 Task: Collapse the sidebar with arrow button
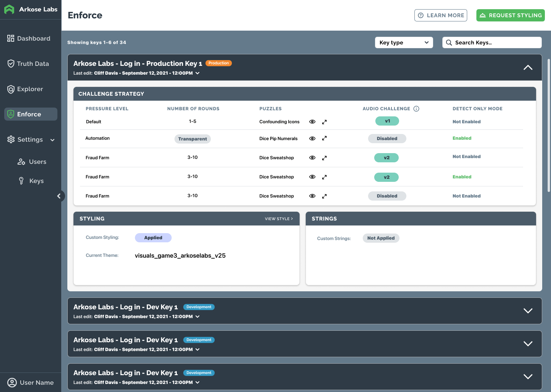(x=59, y=196)
